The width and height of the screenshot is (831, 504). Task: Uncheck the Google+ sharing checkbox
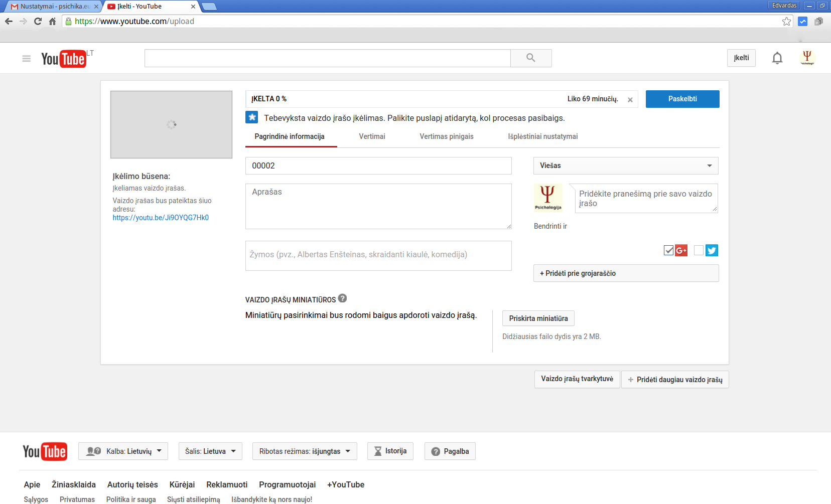click(668, 250)
